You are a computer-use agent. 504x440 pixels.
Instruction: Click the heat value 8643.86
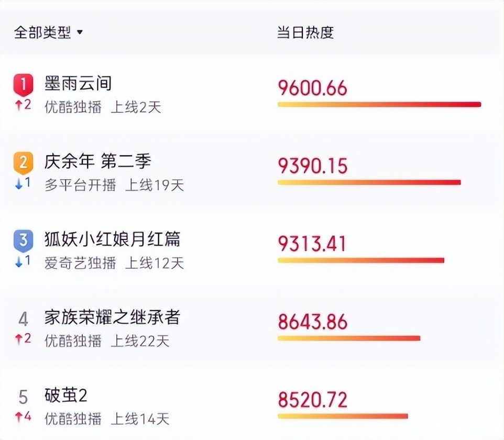(313, 321)
